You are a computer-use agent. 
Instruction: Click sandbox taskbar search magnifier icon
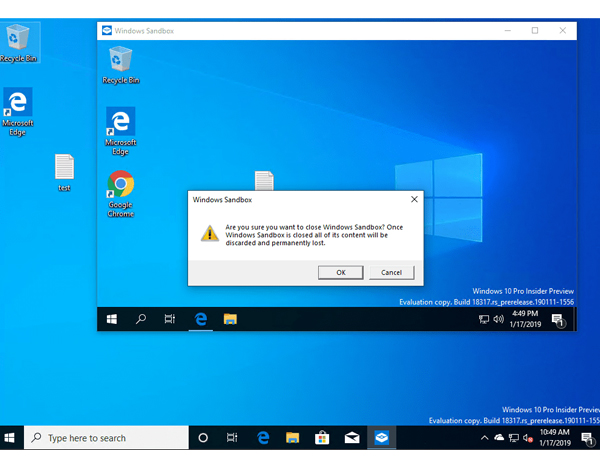(x=141, y=319)
